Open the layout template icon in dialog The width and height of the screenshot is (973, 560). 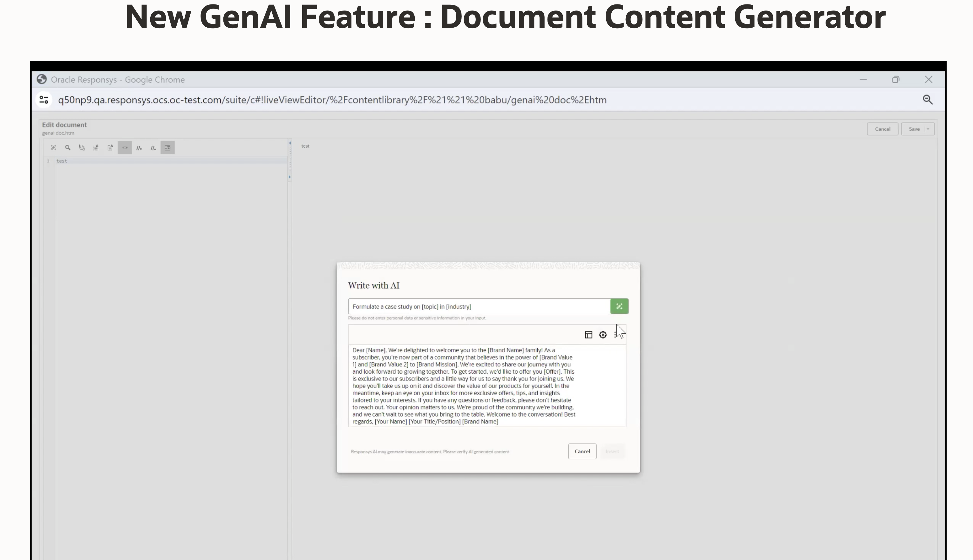pyautogui.click(x=588, y=335)
